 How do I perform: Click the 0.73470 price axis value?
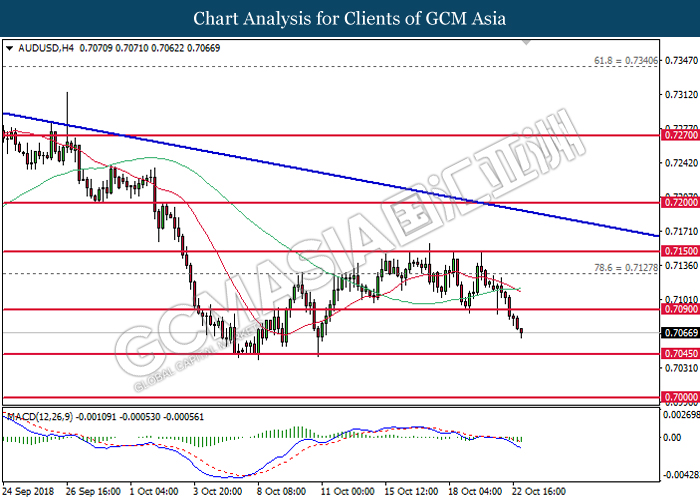click(681, 60)
